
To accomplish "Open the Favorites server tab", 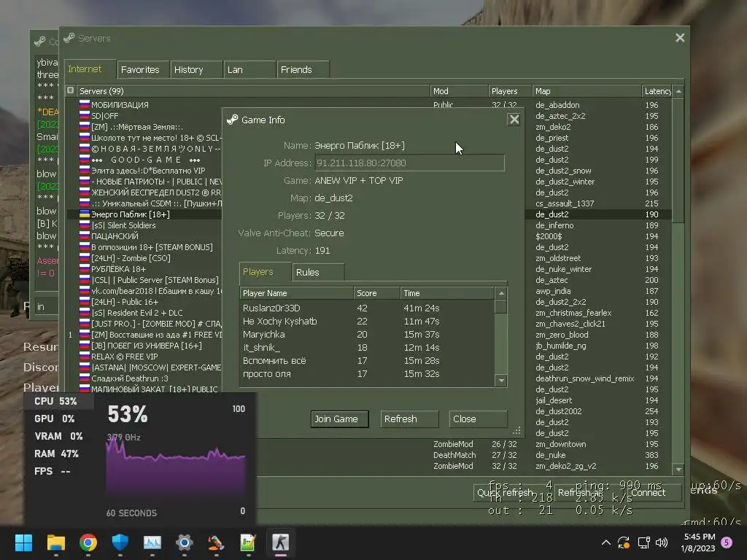I will point(144,69).
